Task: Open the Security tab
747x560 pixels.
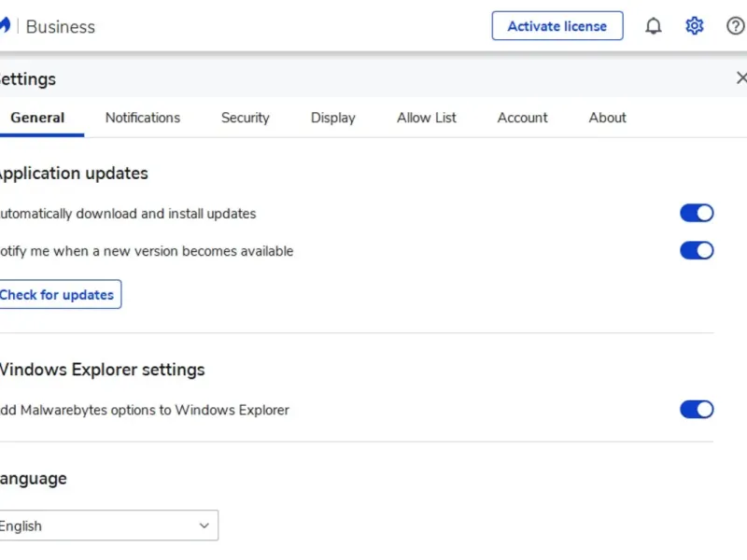Action: 246,118
